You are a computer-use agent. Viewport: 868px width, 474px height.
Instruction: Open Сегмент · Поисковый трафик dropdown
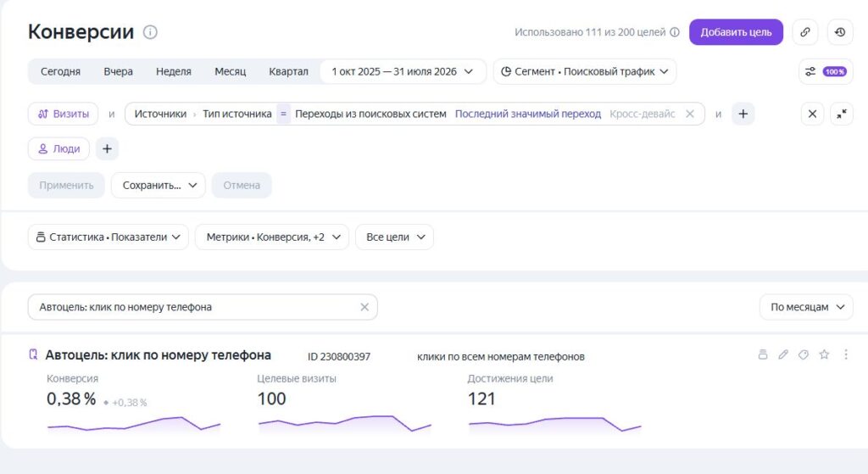coord(585,71)
